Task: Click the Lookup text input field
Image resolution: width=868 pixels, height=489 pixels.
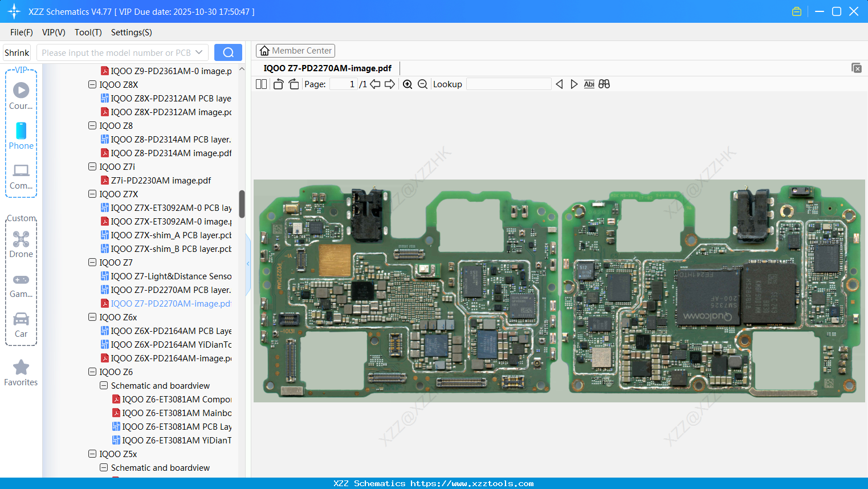Action: click(508, 84)
